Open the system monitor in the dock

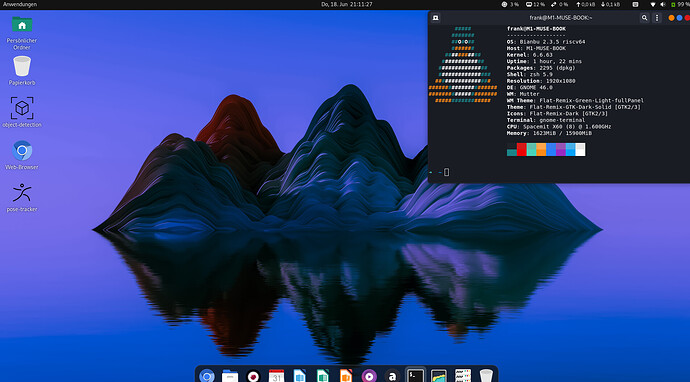pos(439,375)
